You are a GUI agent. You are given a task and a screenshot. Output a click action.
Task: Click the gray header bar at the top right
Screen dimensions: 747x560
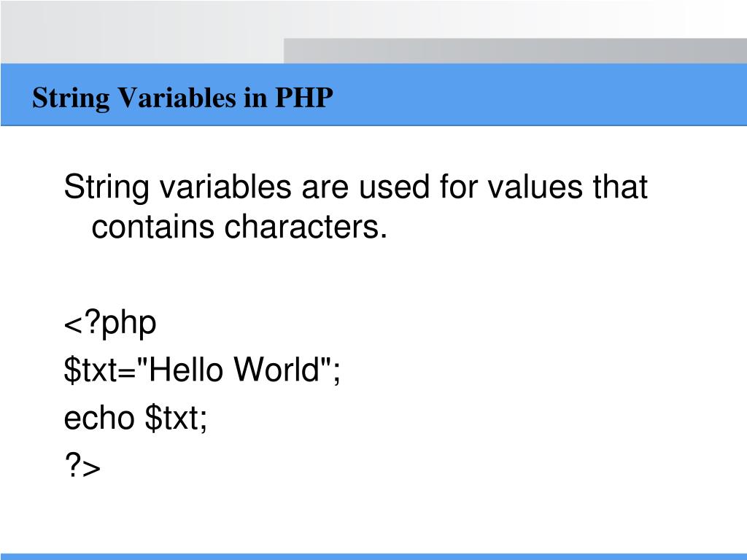[x=515, y=50]
